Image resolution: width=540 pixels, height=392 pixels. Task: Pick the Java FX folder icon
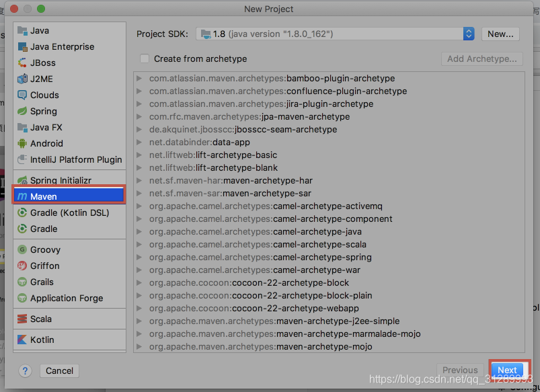coord(22,128)
